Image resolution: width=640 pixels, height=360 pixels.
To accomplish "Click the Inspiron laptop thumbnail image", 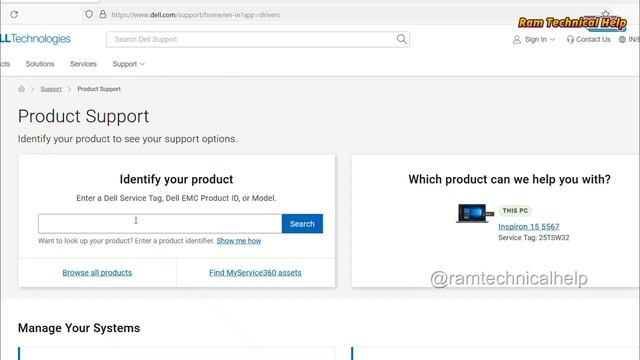I will [x=475, y=213].
